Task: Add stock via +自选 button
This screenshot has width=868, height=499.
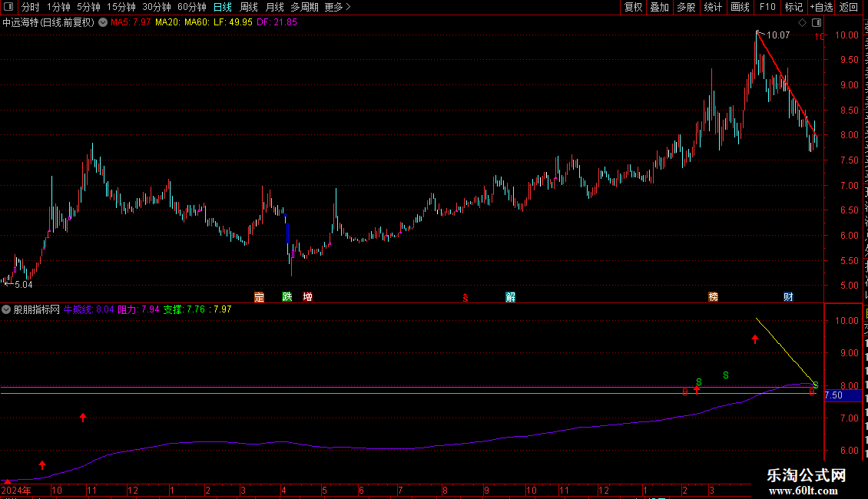Action: click(x=821, y=7)
